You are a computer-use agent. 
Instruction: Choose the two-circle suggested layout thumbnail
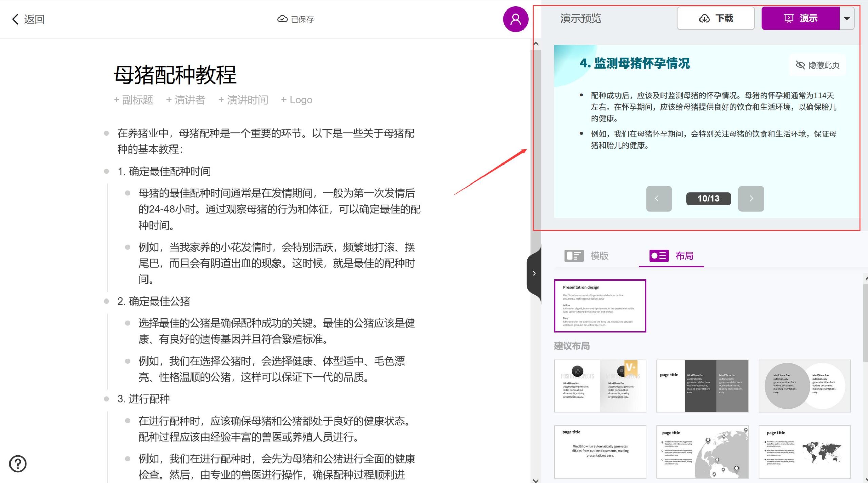[x=804, y=386]
